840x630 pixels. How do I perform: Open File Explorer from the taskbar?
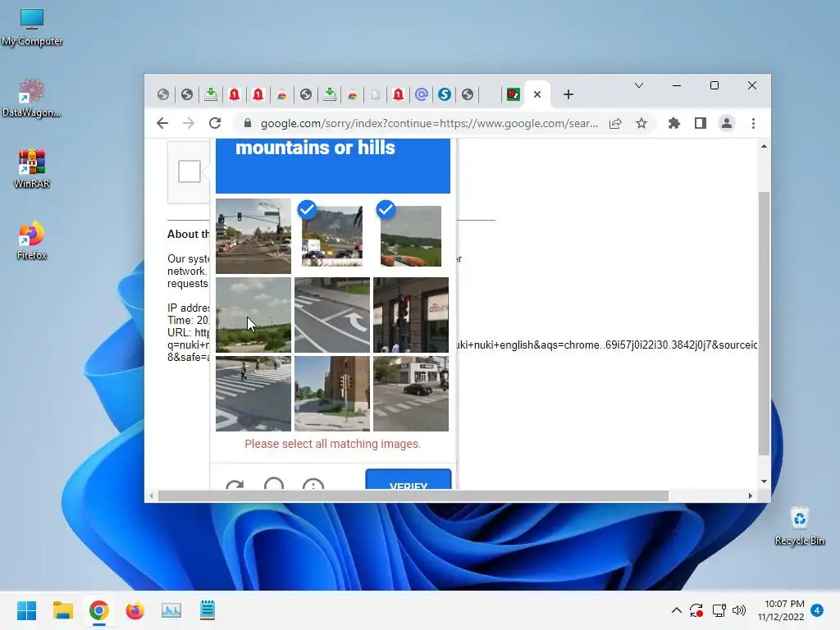[62, 610]
